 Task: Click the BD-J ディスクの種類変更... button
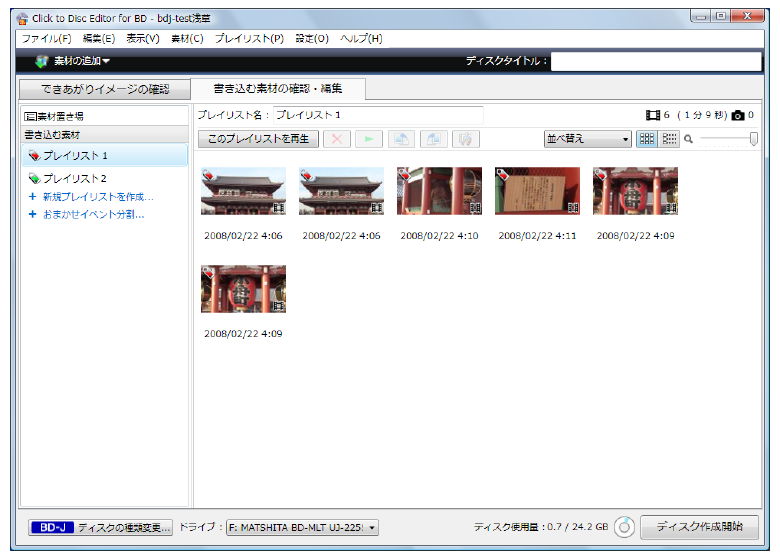point(100,527)
